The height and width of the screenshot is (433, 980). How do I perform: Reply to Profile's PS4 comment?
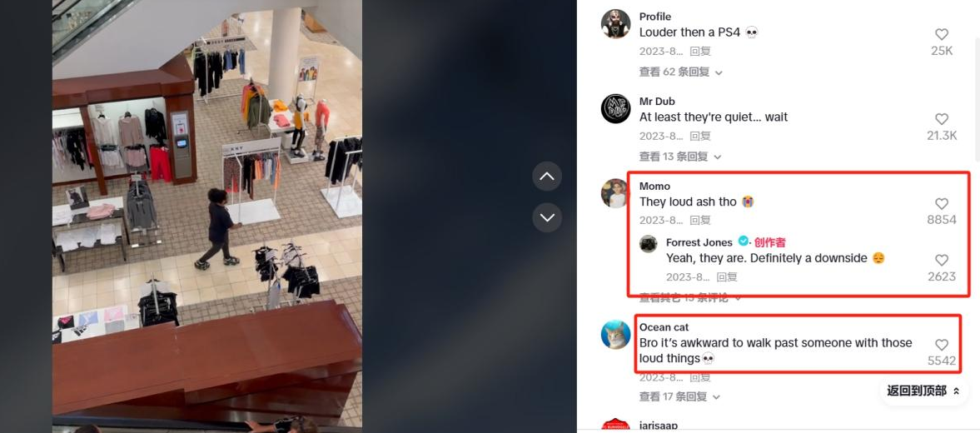pyautogui.click(x=700, y=52)
